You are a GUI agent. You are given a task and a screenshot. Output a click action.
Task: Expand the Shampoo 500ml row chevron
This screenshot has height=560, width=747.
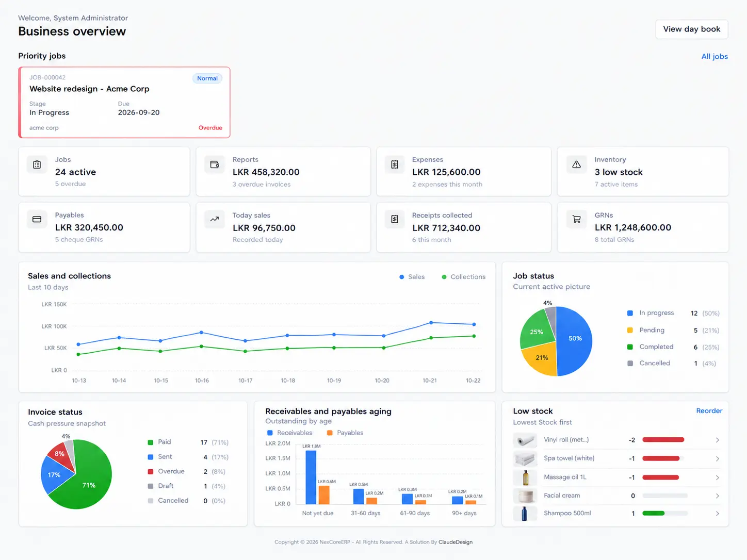coord(717,514)
